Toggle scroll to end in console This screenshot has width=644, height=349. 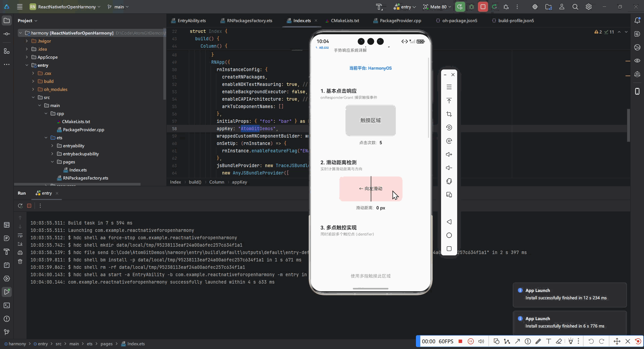click(20, 244)
